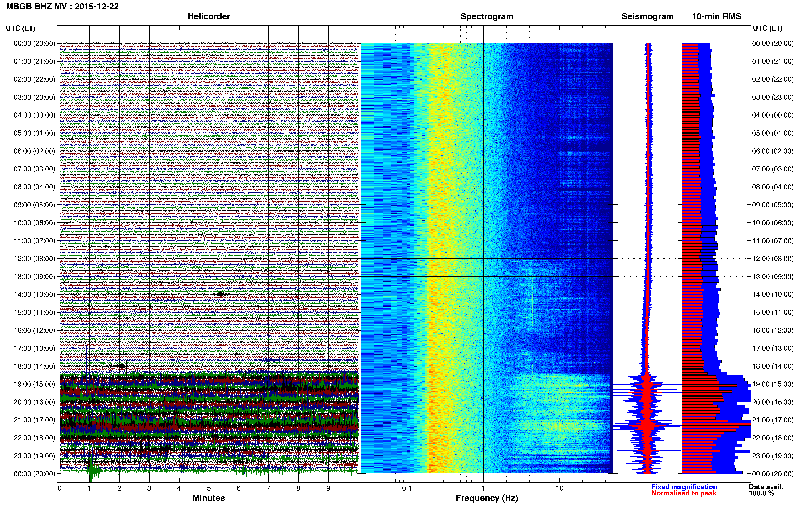Click the red 'Normalised to peak' legend text
The image size is (812, 508).
(x=684, y=493)
